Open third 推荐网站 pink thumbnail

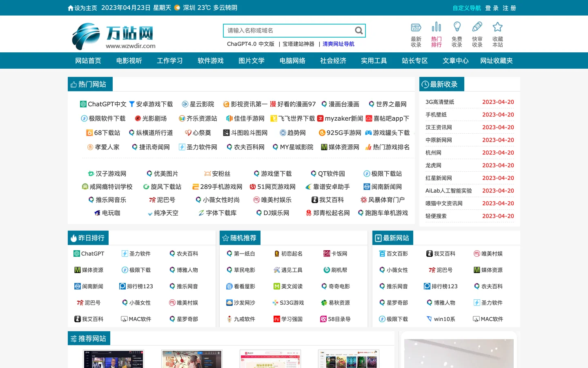(x=270, y=359)
